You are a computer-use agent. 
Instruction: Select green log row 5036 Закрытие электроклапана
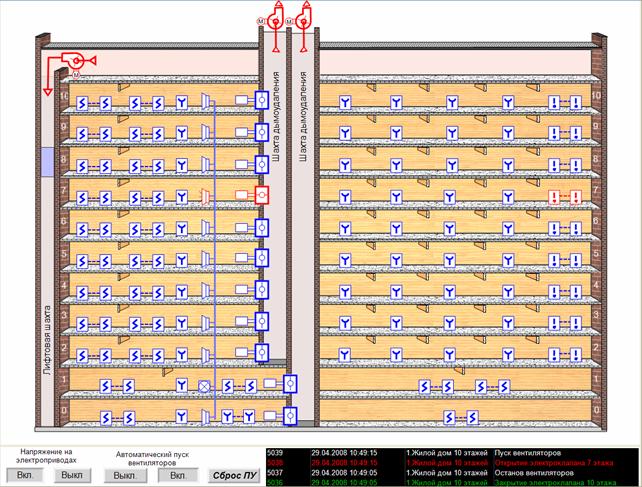(452, 482)
